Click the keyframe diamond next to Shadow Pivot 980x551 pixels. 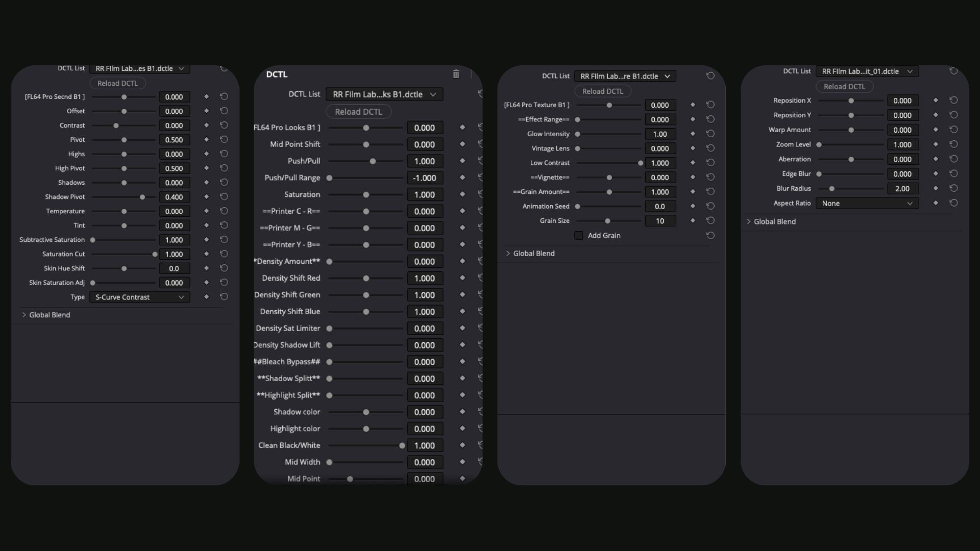[x=207, y=196]
